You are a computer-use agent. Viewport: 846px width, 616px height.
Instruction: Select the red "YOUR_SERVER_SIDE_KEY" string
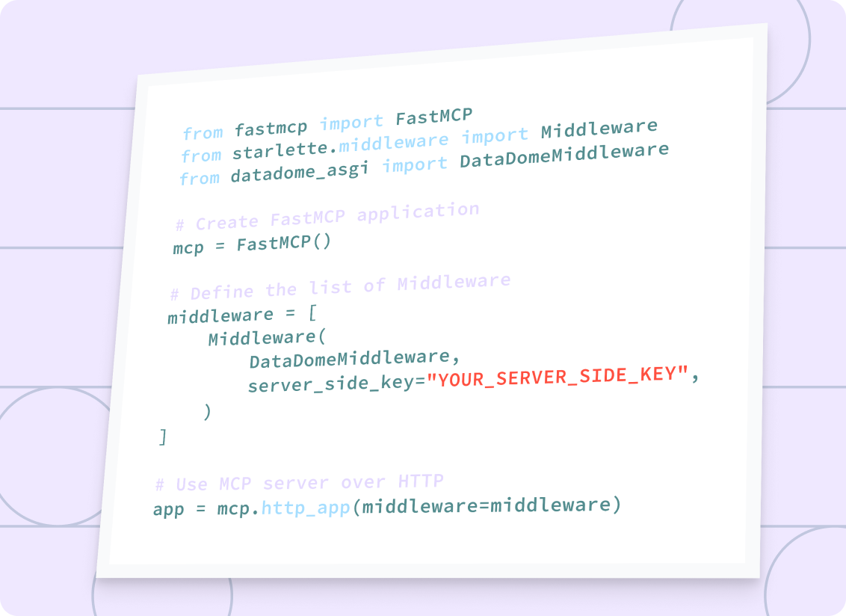[558, 376]
